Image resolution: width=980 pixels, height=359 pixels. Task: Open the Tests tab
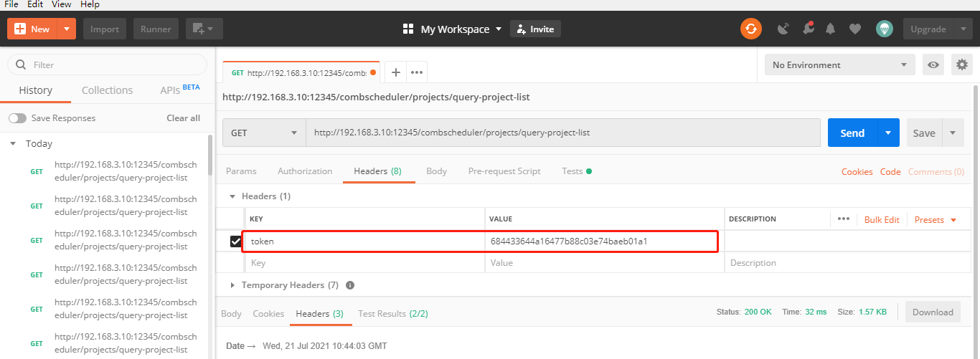pyautogui.click(x=576, y=171)
